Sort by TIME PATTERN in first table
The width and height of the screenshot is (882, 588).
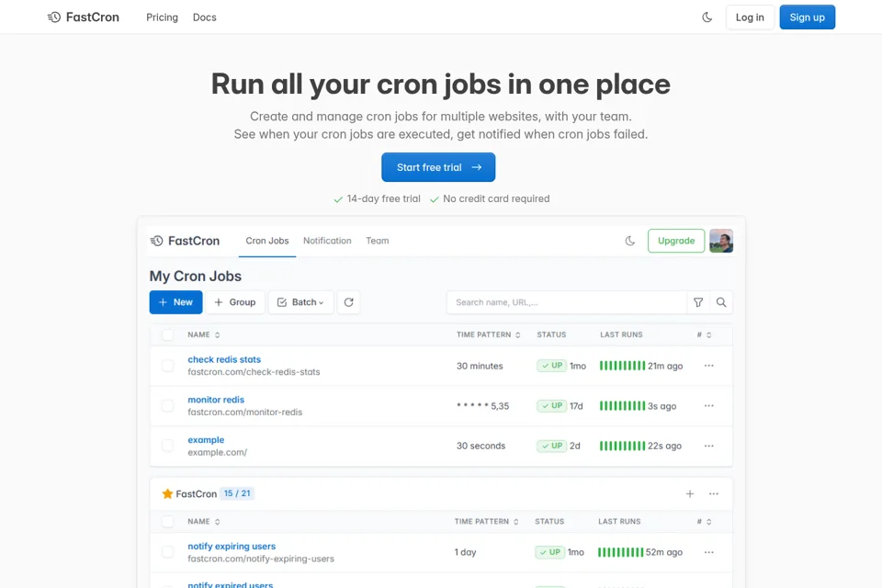[488, 334]
